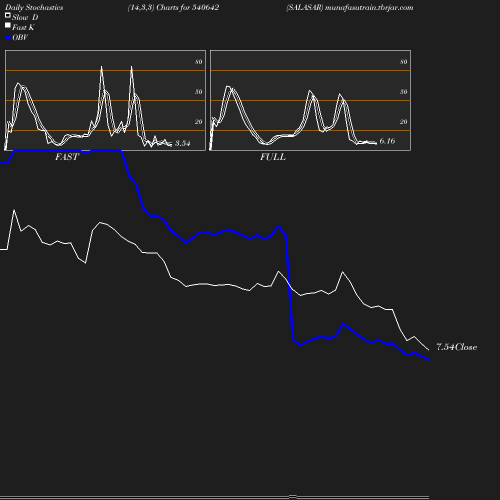Click the Fast K legend swatch

click(8, 25)
